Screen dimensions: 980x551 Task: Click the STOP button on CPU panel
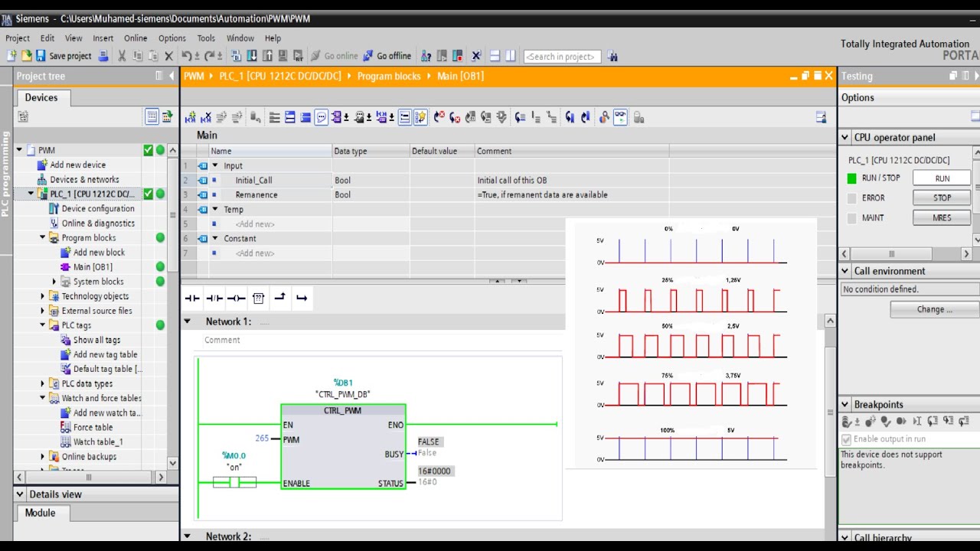942,197
